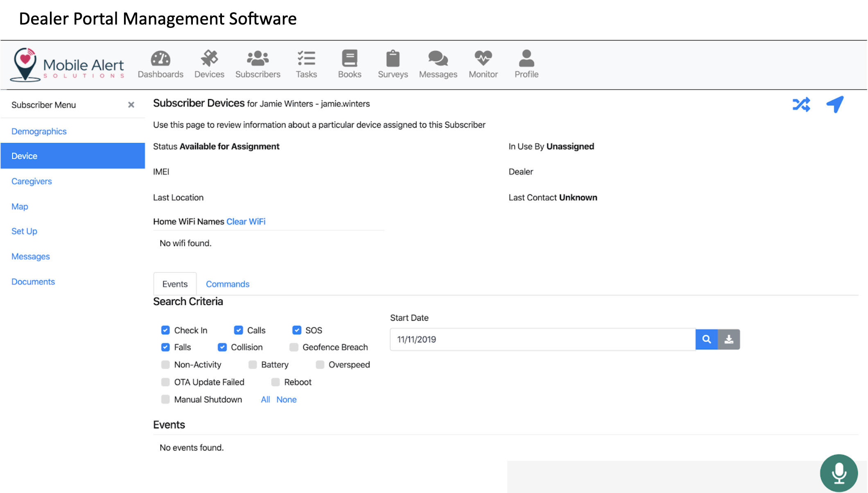Click the Monitor heartbeat icon

click(x=483, y=59)
